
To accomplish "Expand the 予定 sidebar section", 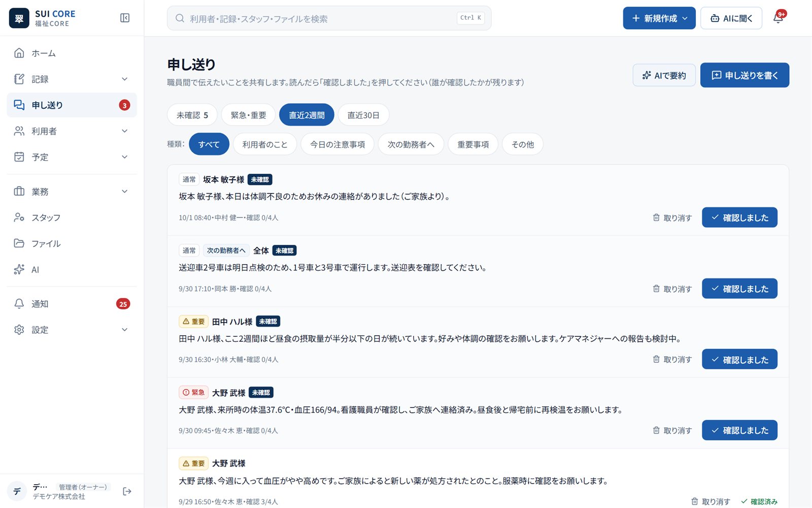I will pyautogui.click(x=72, y=157).
